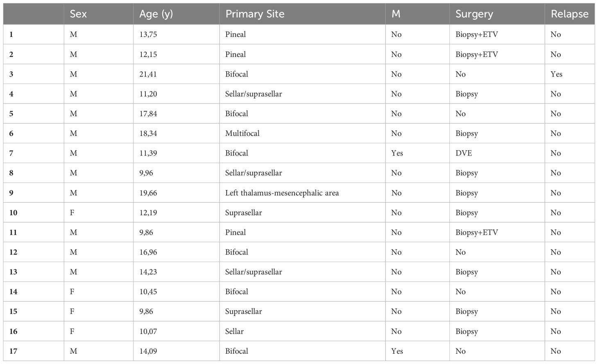Click the Left thalamus-mesencephalic area cell
Screen dimensions: 598x364
pyautogui.click(x=302, y=193)
